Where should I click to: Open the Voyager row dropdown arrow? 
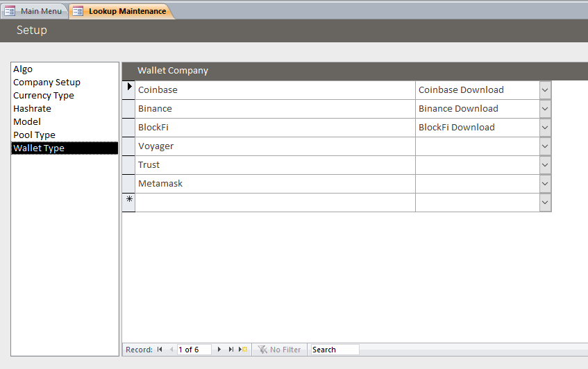[545, 146]
